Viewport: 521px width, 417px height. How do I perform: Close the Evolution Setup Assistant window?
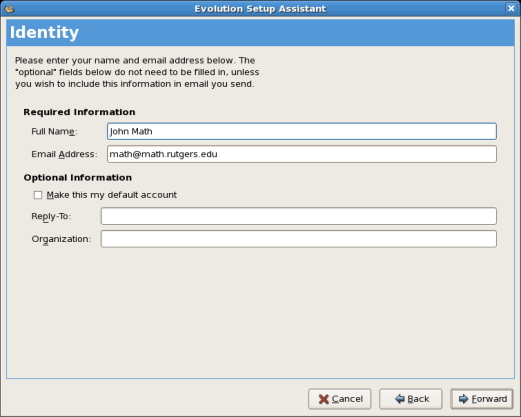(511, 8)
